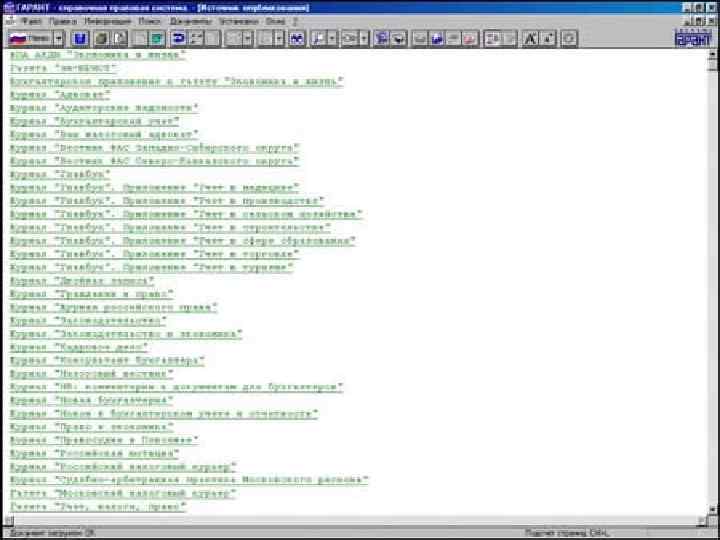Image resolution: width=720 pixels, height=540 pixels.
Task: Open the Правка menu
Action: click(63, 21)
